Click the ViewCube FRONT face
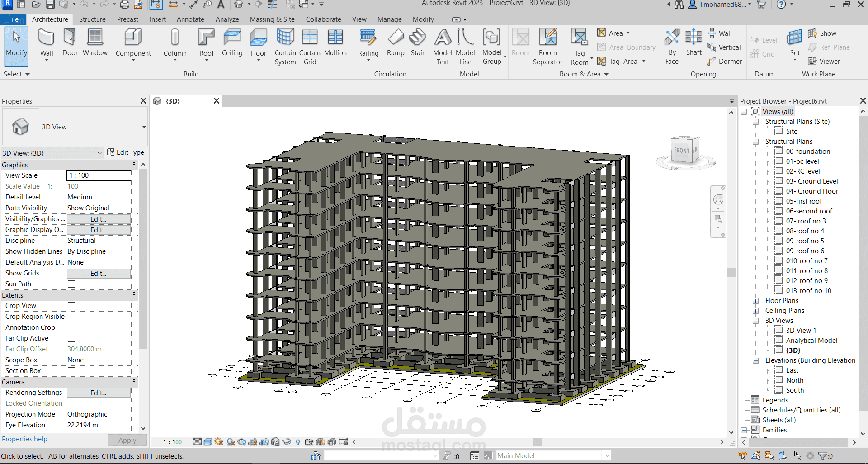Image resolution: width=868 pixels, height=464 pixels. 681,151
